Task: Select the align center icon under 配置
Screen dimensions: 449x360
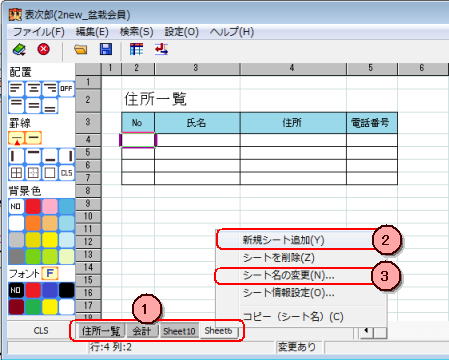Action: click(33, 89)
